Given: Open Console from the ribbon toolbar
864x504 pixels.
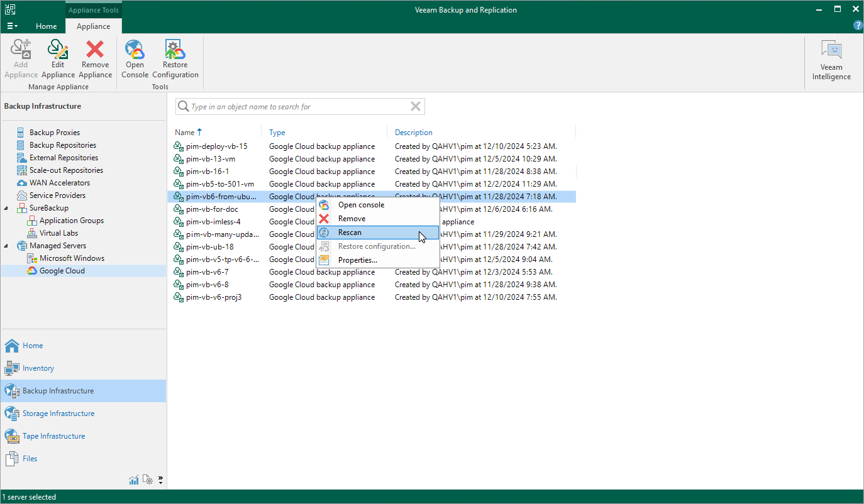Looking at the screenshot, I should (135, 59).
